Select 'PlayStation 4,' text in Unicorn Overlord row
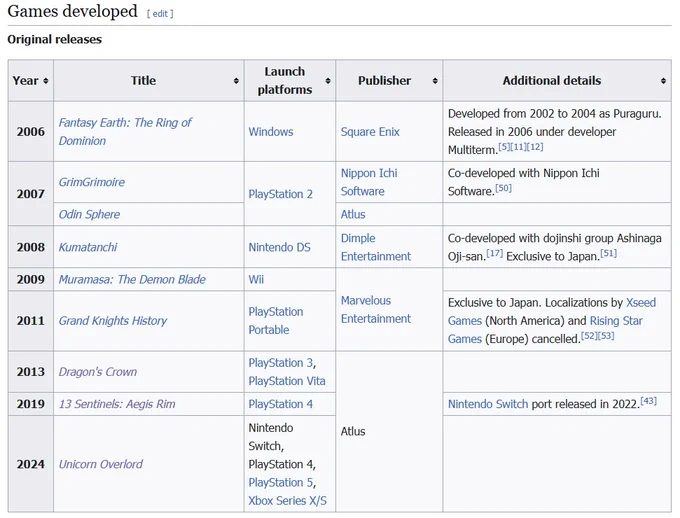The image size is (680, 518). pos(282,464)
